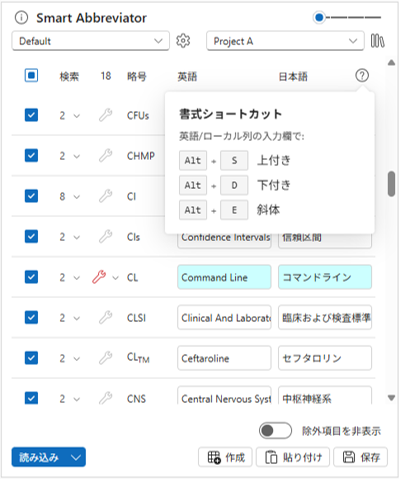The height and width of the screenshot is (479, 399).
Task: Click the 中枢神経系 Japanese field
Action: point(325,396)
